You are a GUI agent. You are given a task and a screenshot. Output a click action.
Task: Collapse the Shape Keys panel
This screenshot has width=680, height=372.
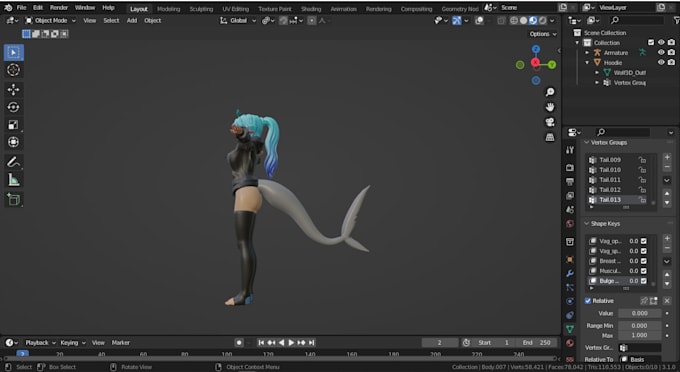tap(587, 224)
